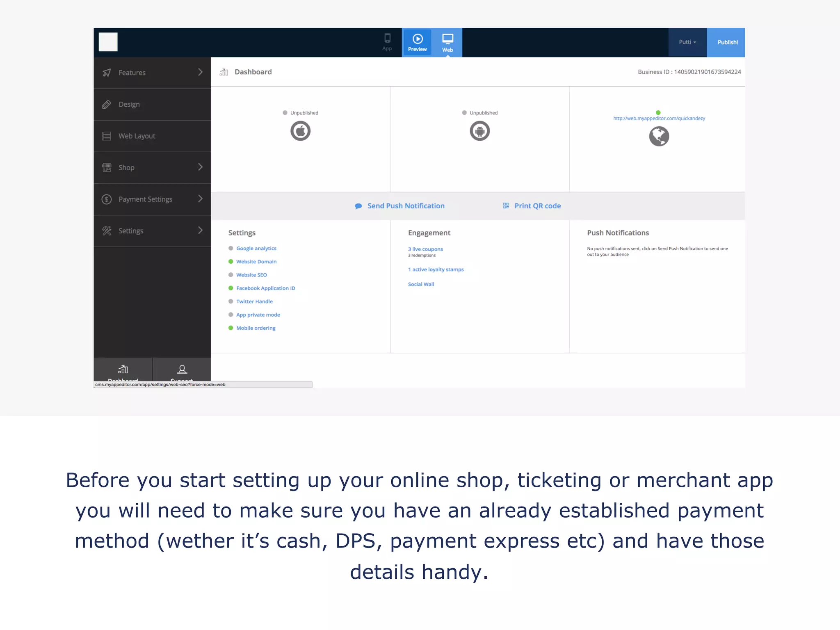This screenshot has width=840, height=630.
Task: Click the Android app status icon
Action: pos(479,131)
